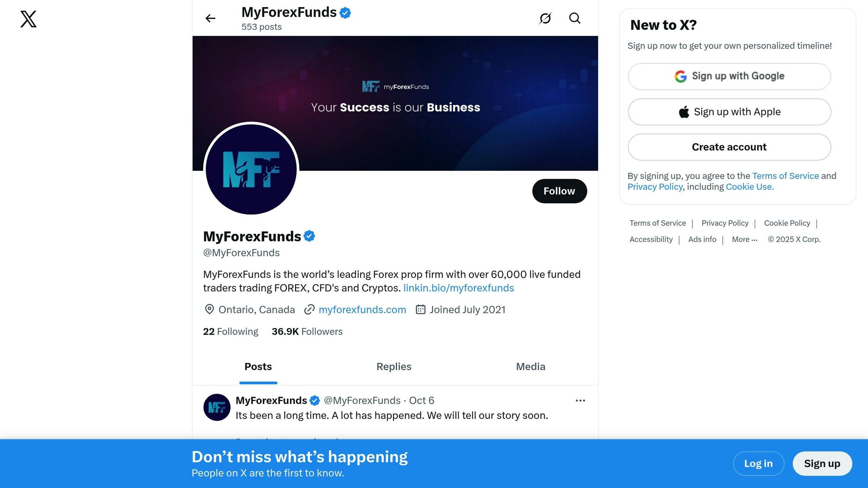This screenshot has height=488, width=868.
Task: Click Log in on the bottom banner
Action: coord(758,463)
